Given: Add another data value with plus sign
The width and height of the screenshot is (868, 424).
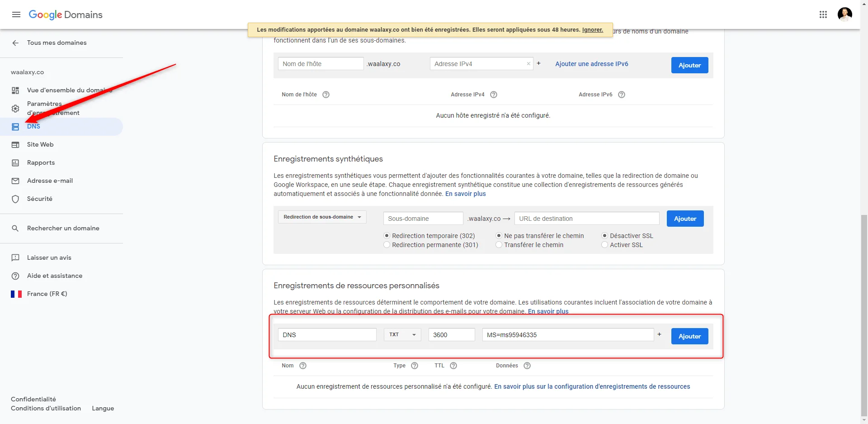Looking at the screenshot, I should (659, 334).
